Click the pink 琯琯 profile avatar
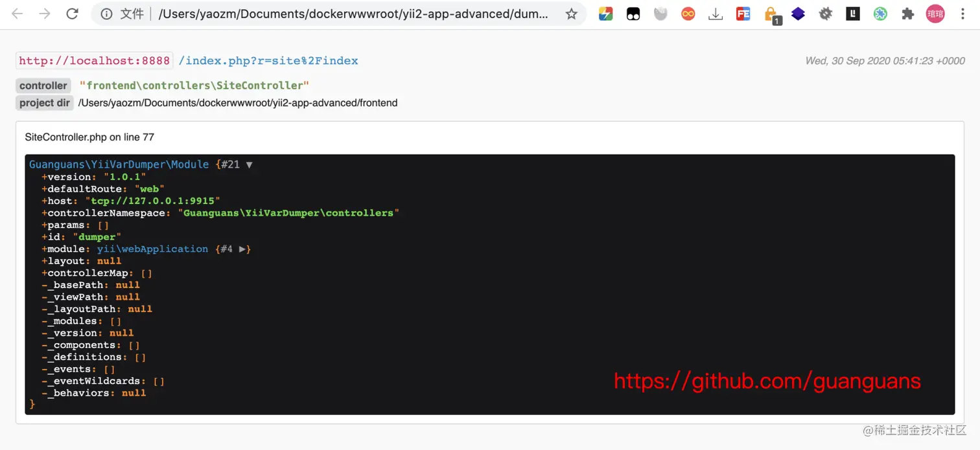Screen dimensions: 980x450 [x=935, y=14]
